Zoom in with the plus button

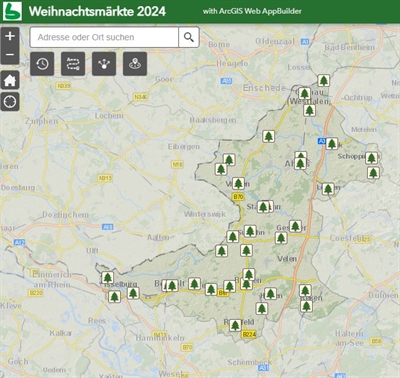click(10, 36)
